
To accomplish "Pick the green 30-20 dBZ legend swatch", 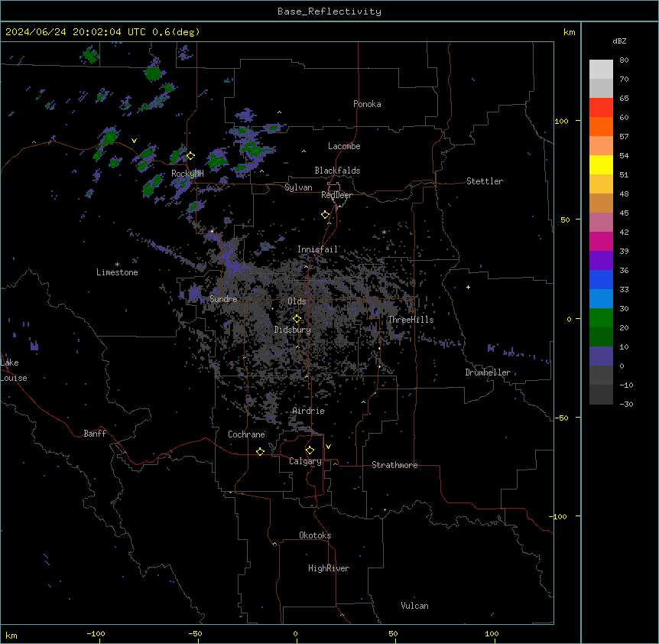I will point(601,318).
